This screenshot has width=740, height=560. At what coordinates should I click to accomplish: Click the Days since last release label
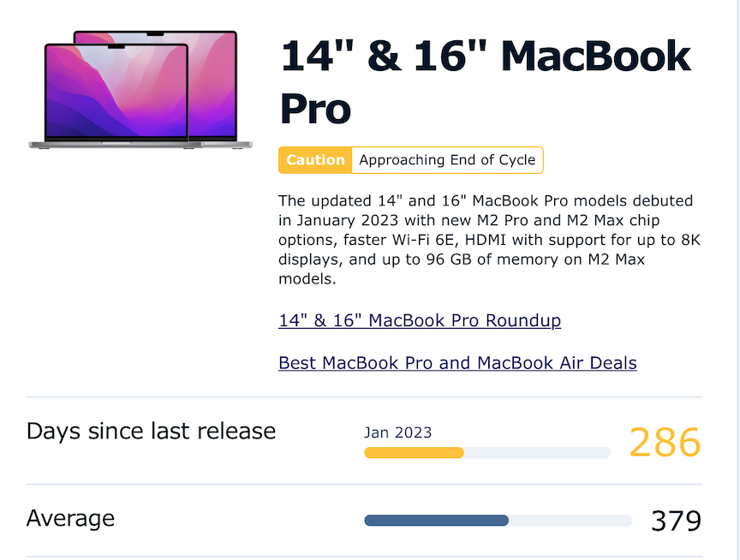coord(151,431)
